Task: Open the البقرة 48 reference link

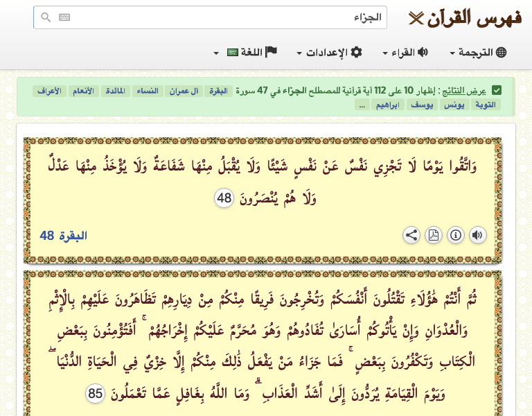Action: (x=64, y=235)
